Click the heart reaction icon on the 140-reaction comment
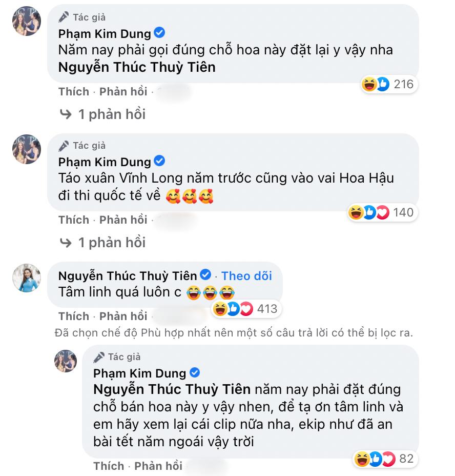This screenshot has height=476, width=455. [382, 213]
